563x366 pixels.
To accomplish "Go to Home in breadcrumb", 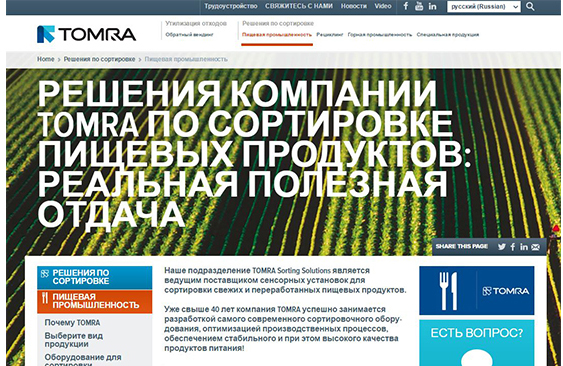I will tap(46, 59).
